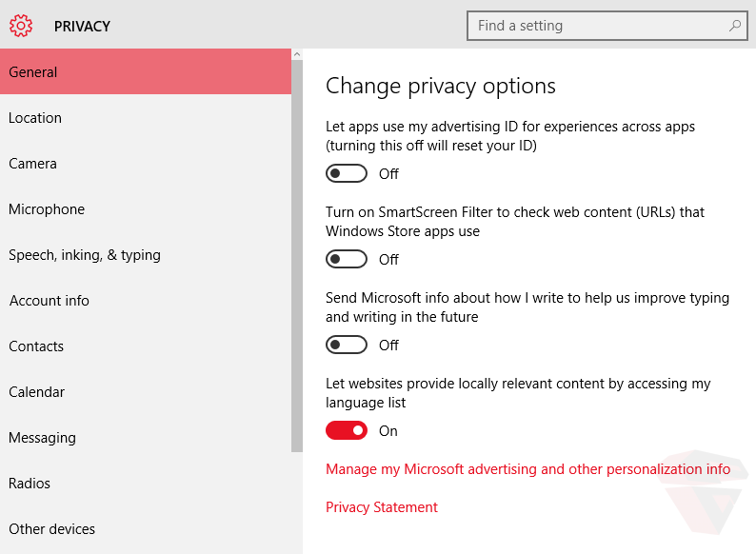Click the Change privacy options heading

[x=441, y=87]
